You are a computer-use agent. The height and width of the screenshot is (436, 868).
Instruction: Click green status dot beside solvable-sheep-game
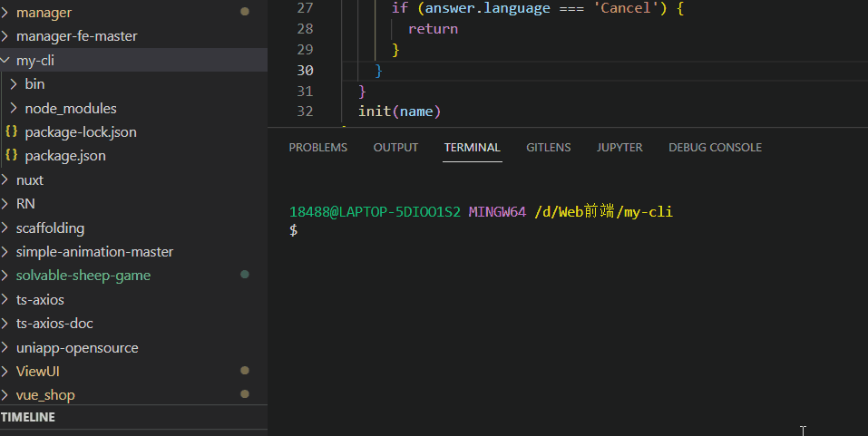coord(245,275)
